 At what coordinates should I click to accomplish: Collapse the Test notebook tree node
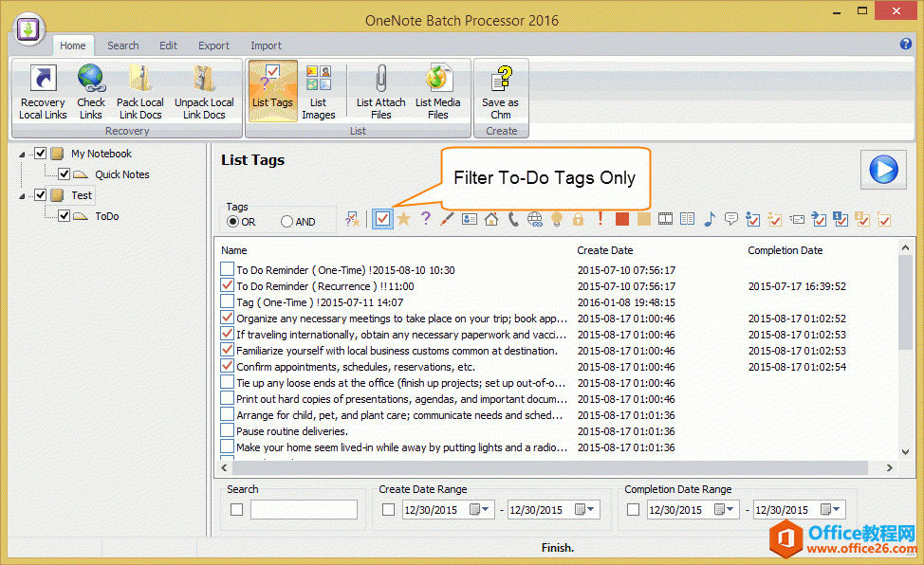coord(23,195)
